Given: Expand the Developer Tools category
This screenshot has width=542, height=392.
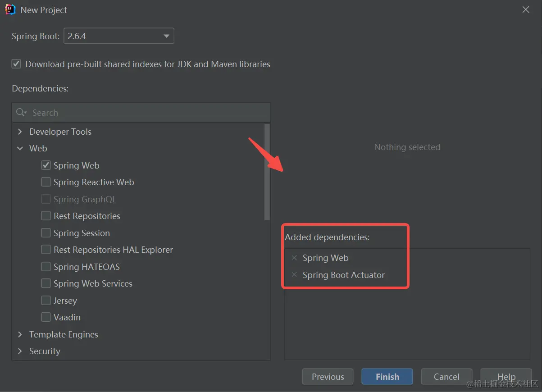Looking at the screenshot, I should 20,132.
